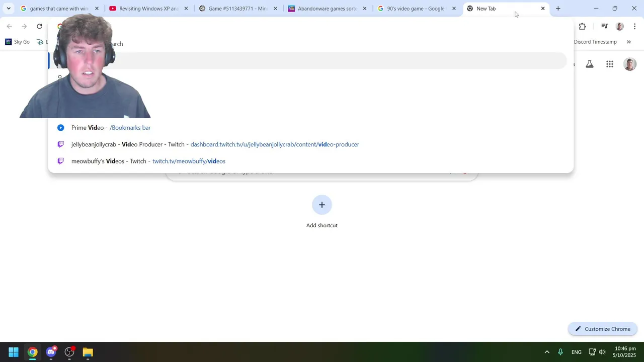This screenshot has height=362, width=644.
Task: Close the Abandonware games tab
Action: [x=365, y=9]
